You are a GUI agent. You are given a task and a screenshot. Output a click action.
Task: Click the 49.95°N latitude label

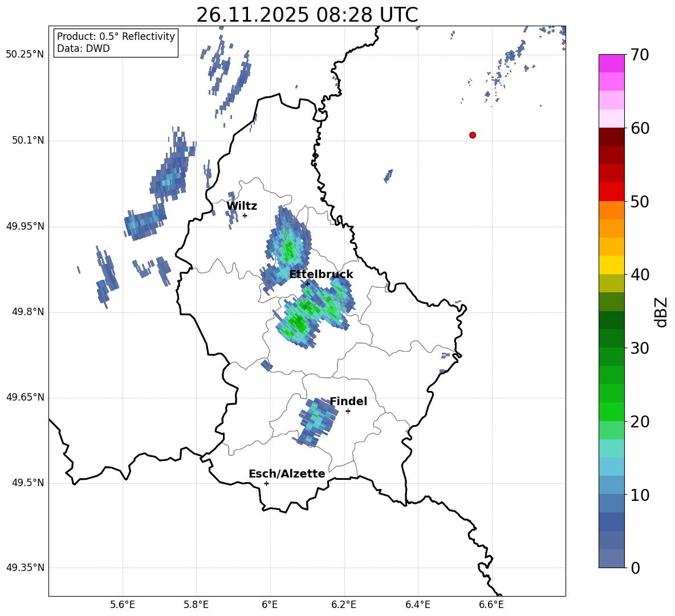tap(25, 226)
